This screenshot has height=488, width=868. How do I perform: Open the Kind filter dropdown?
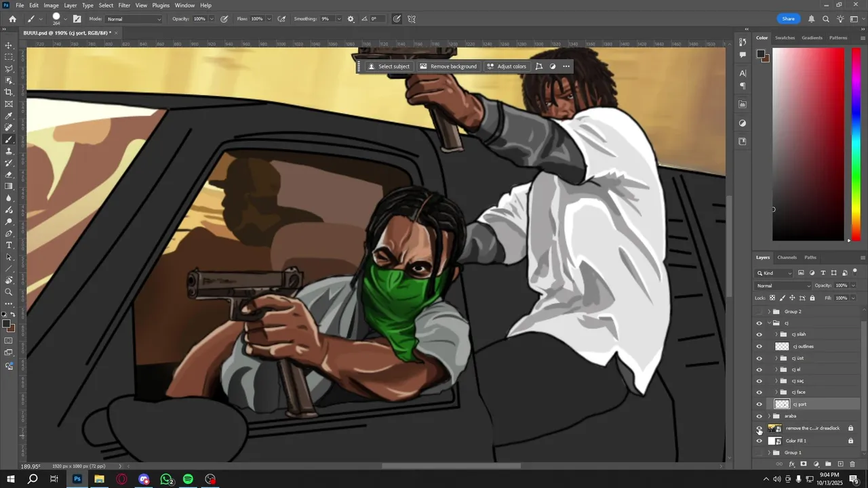point(774,273)
